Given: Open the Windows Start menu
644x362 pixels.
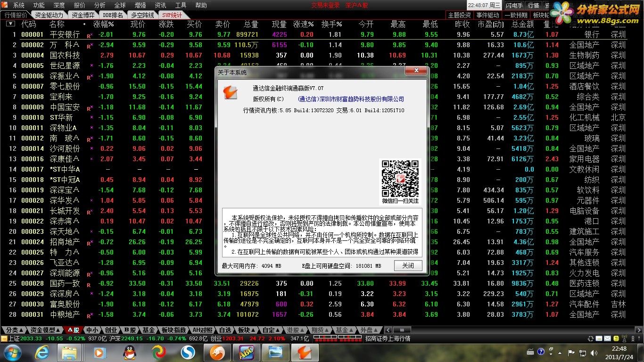Looking at the screenshot, I should pyautogui.click(x=12, y=352).
